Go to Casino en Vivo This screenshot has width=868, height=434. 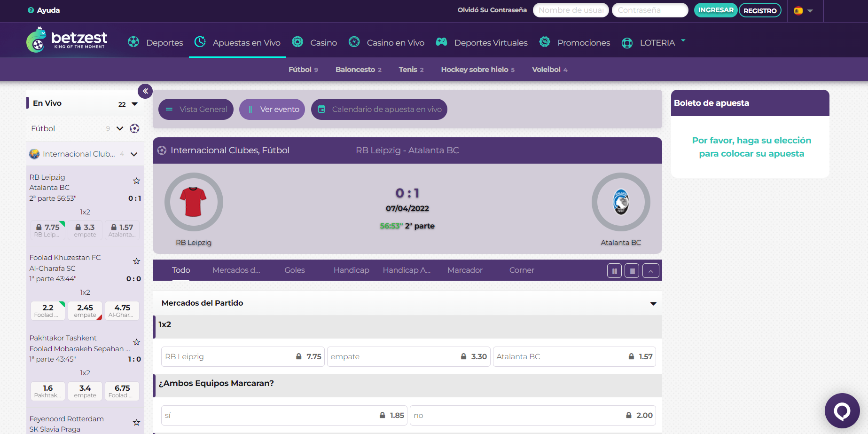tap(396, 43)
